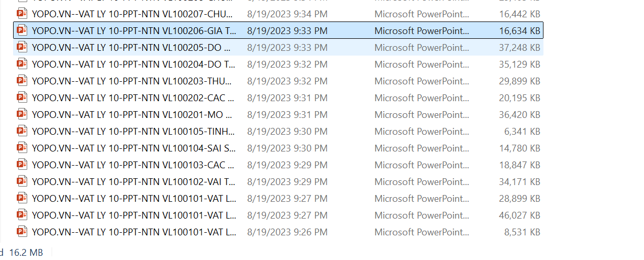
Task: Select the VL100101-VAT L file sized 28,899 KB
Action: pyautogui.click(x=134, y=199)
